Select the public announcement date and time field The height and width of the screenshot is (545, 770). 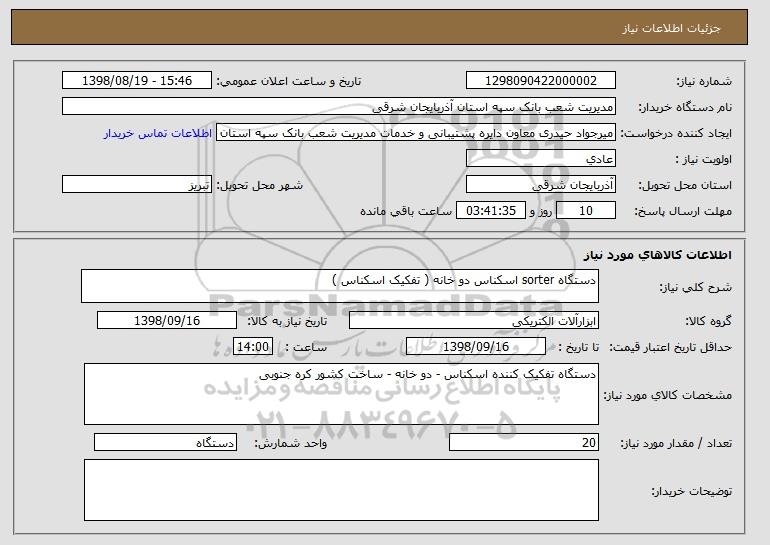tap(137, 81)
